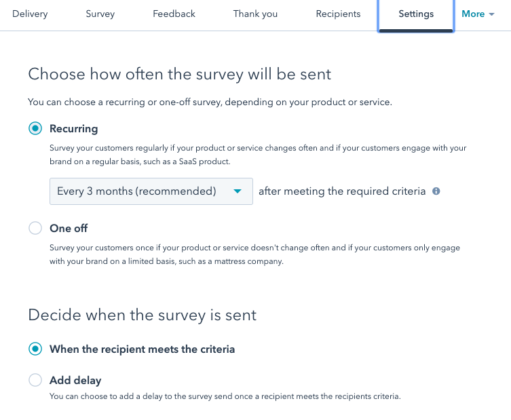
Task: Click the 'Decide when the survey is sent' heading
Action: 143,315
